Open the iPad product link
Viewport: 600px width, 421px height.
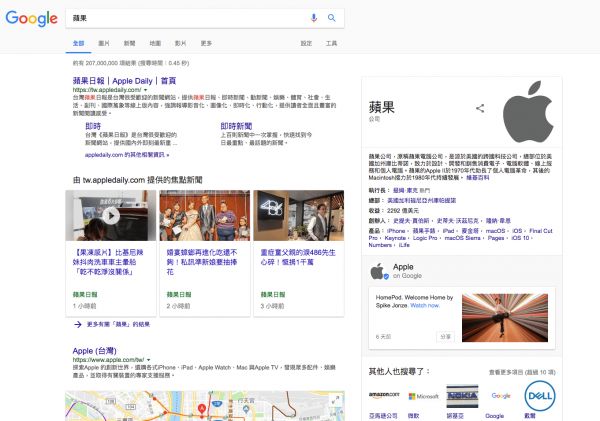click(448, 231)
